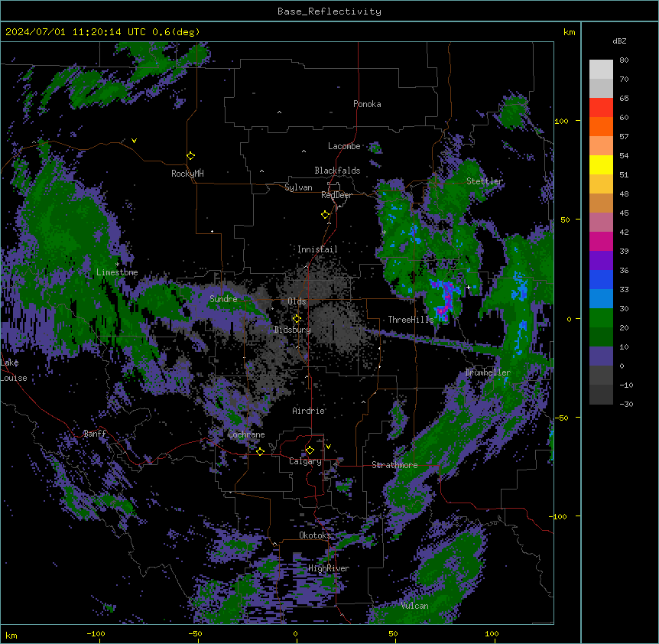Click asterisk marker above Limestone label
659x644 pixels.
[118, 265]
